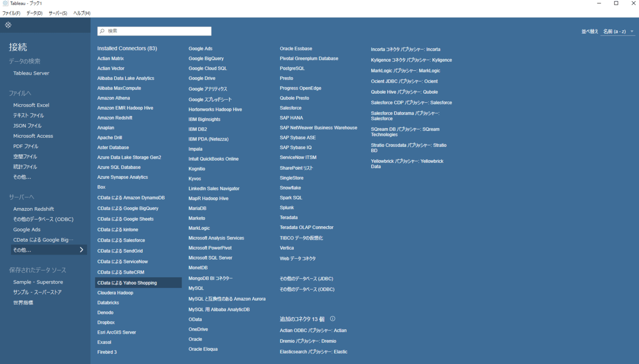Select その他のデータベース (JDBC) in connector list
This screenshot has width=639, height=364.
307,279
